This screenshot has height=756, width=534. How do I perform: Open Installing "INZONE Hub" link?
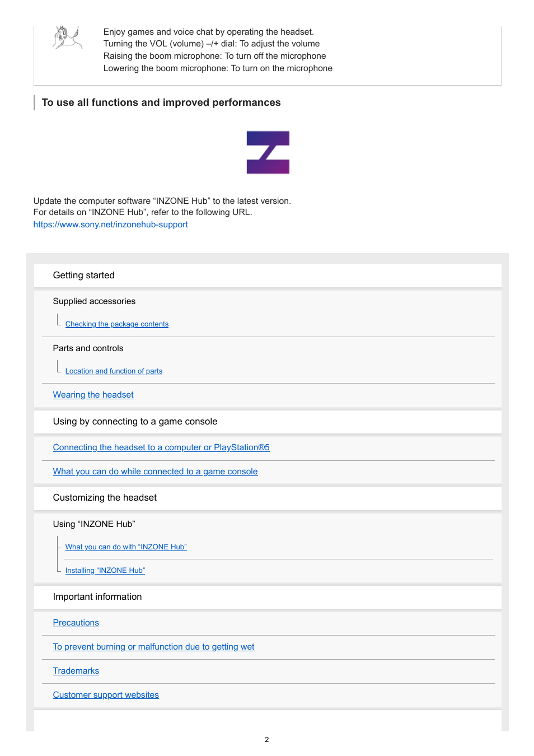pos(105,571)
